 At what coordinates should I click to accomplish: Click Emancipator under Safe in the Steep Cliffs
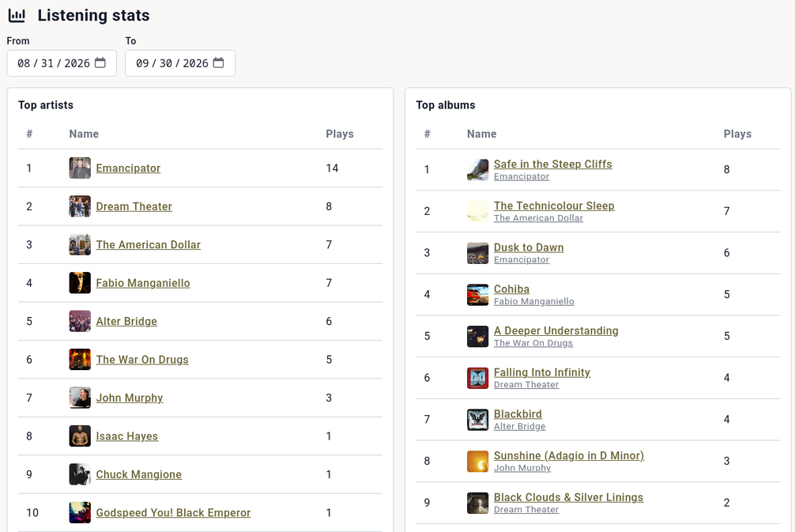522,176
